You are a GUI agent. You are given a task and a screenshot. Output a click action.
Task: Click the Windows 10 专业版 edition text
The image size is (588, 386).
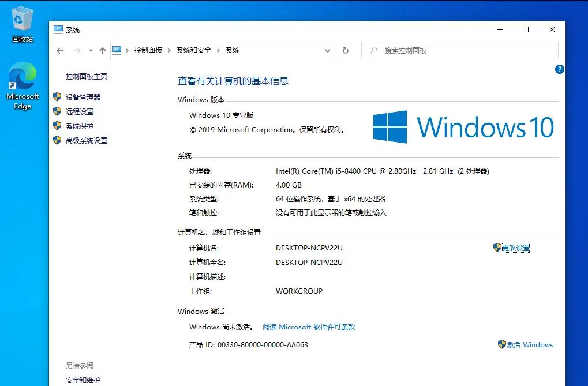click(x=221, y=115)
